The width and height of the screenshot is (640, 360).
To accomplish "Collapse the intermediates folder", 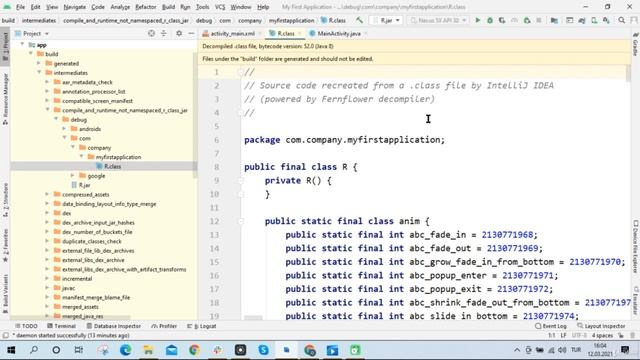I will click(x=39, y=73).
